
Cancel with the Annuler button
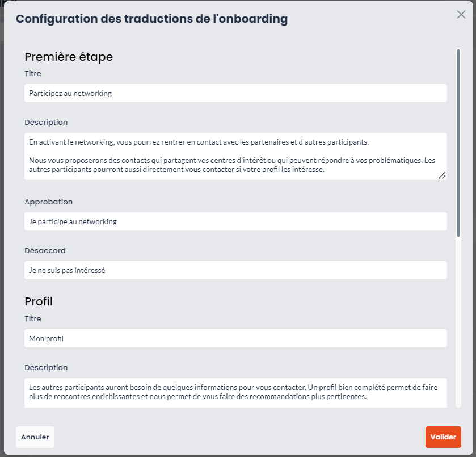[x=35, y=437]
